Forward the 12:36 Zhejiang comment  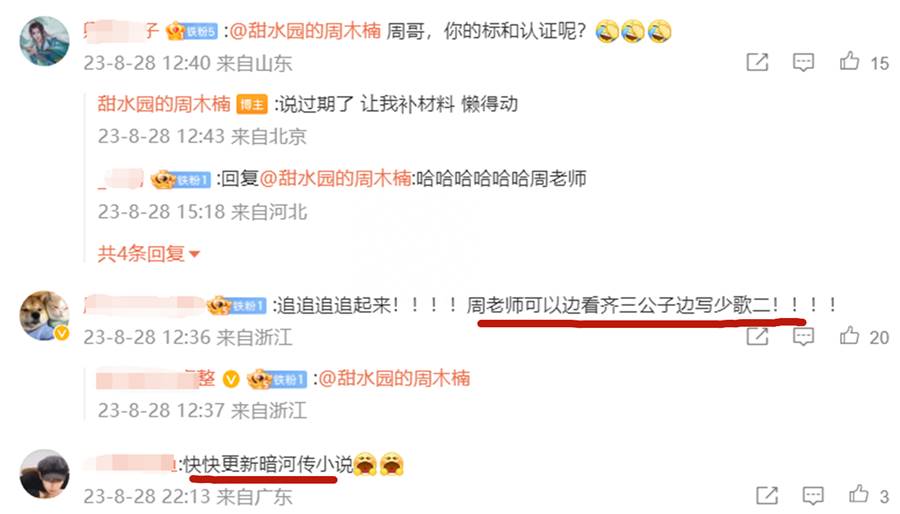[757, 336]
